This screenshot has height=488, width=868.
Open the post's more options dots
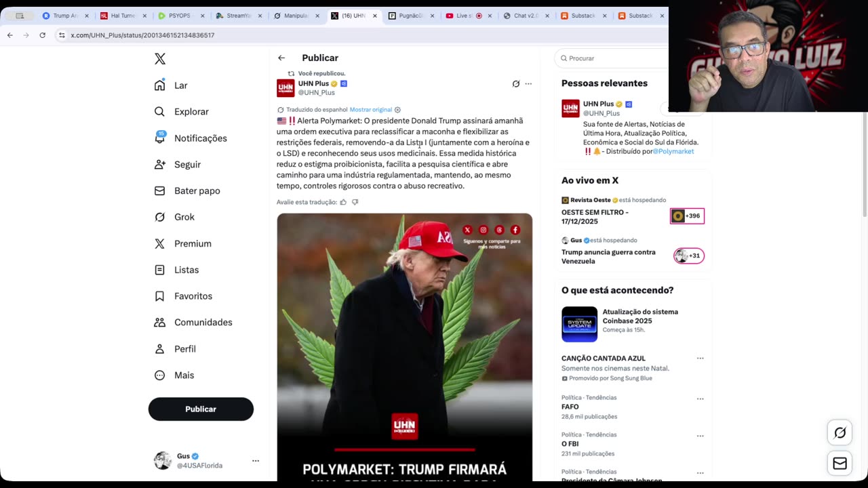pyautogui.click(x=528, y=84)
